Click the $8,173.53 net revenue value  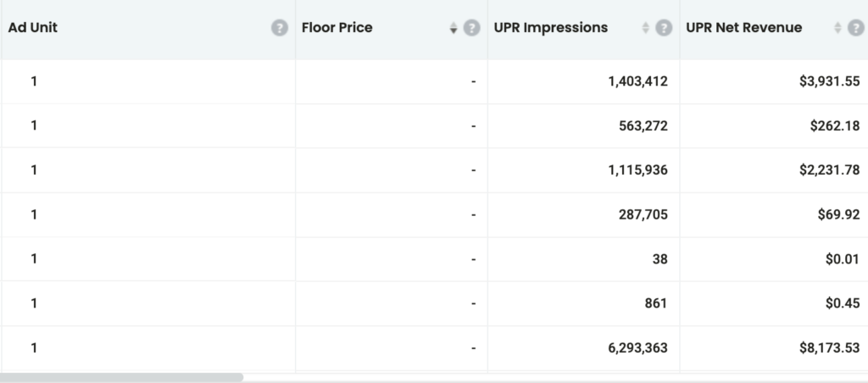(x=828, y=347)
